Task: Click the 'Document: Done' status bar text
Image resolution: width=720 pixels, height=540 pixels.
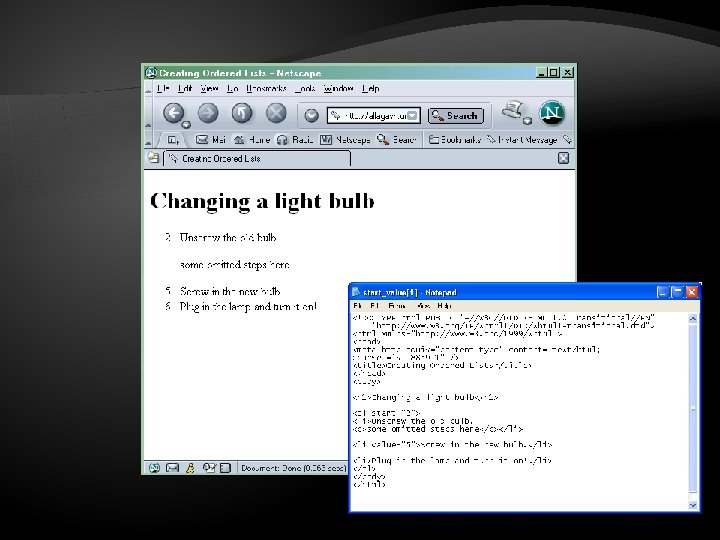Action: pyautogui.click(x=293, y=468)
